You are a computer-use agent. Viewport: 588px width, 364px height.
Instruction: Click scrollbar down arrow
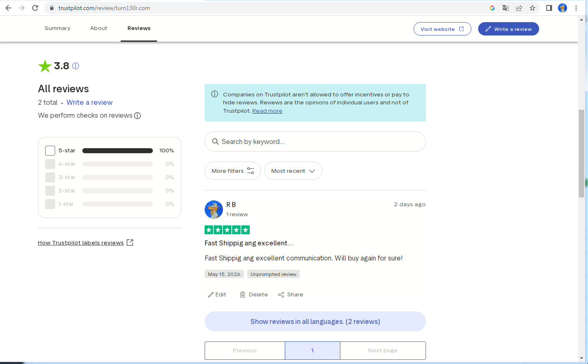coord(581,358)
